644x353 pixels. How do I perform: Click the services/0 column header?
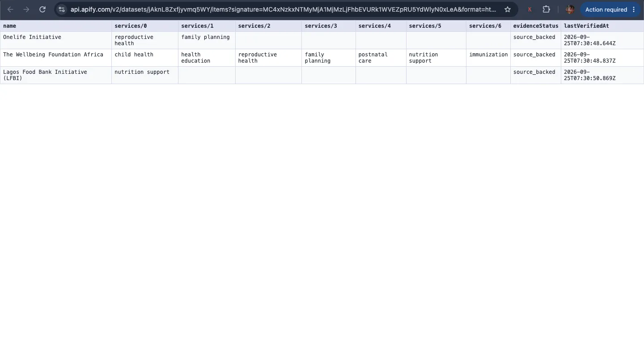145,26
